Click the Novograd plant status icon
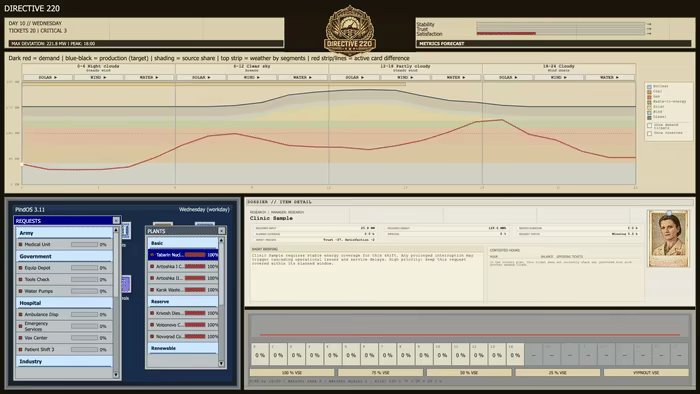 pyautogui.click(x=152, y=336)
